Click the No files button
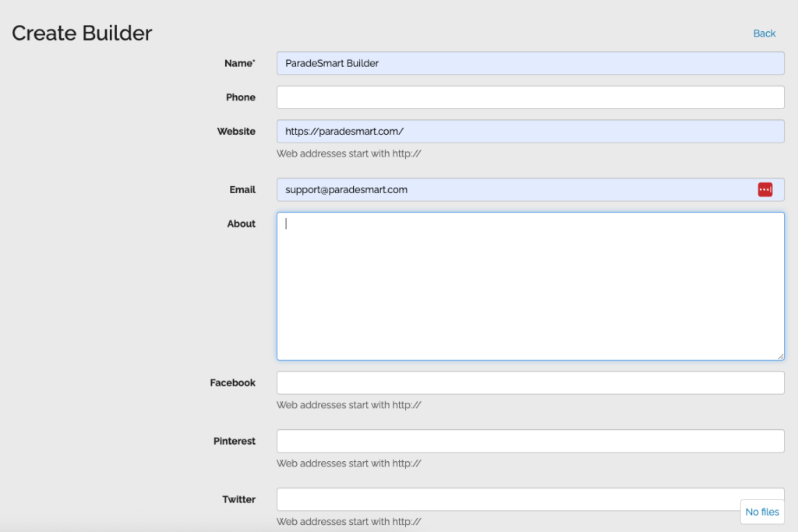Viewport: 798px width, 532px height. (x=761, y=512)
